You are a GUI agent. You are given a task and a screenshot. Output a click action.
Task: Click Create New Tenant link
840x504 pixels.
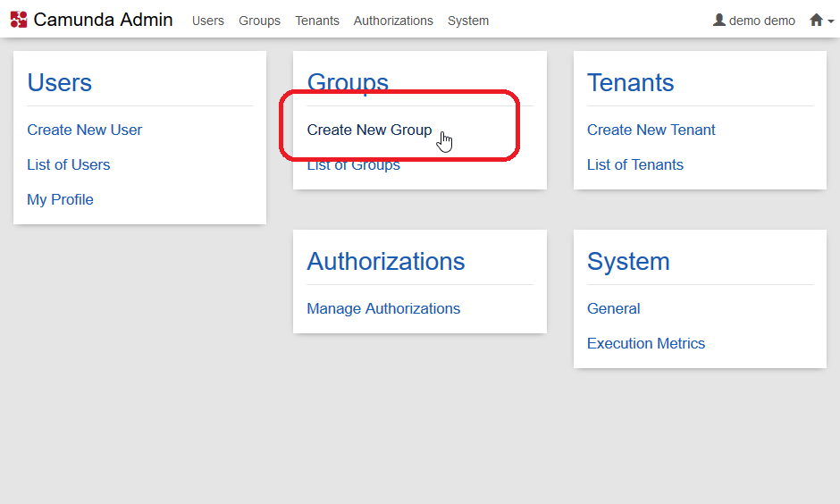tap(651, 130)
